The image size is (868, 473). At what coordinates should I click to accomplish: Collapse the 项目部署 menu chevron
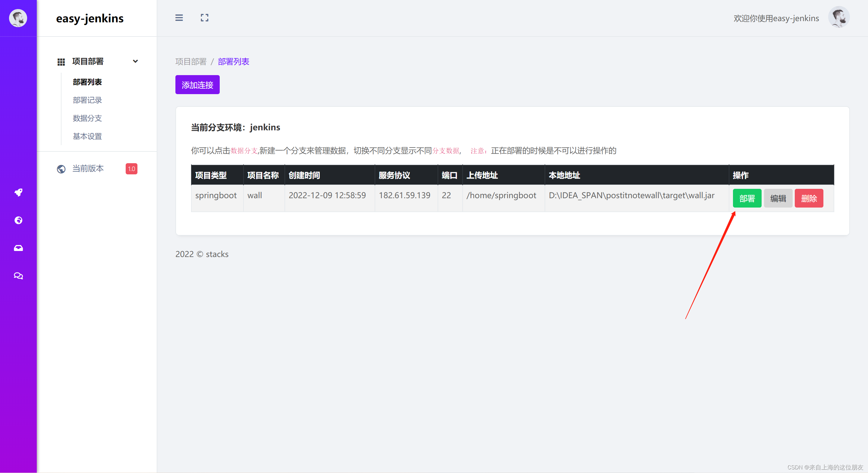(135, 62)
